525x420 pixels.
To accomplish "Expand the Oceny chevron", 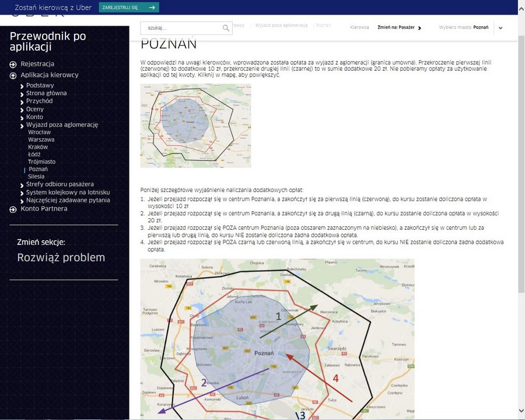I will (x=22, y=110).
